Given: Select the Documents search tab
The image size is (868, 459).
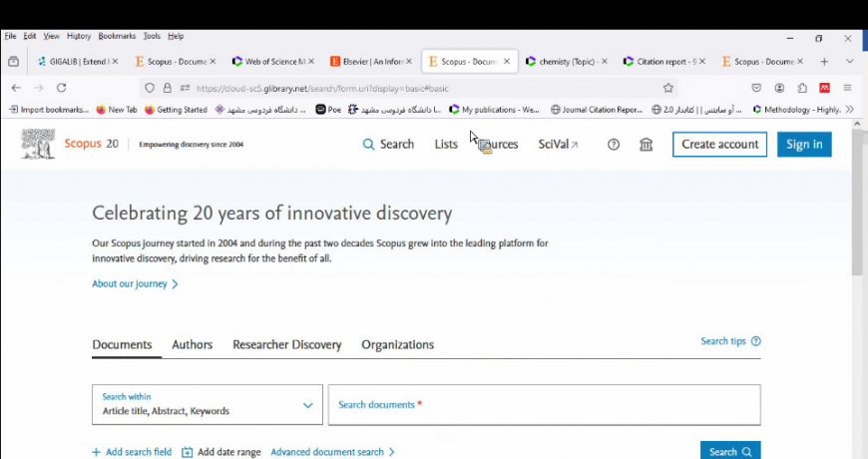Looking at the screenshot, I should [x=122, y=344].
